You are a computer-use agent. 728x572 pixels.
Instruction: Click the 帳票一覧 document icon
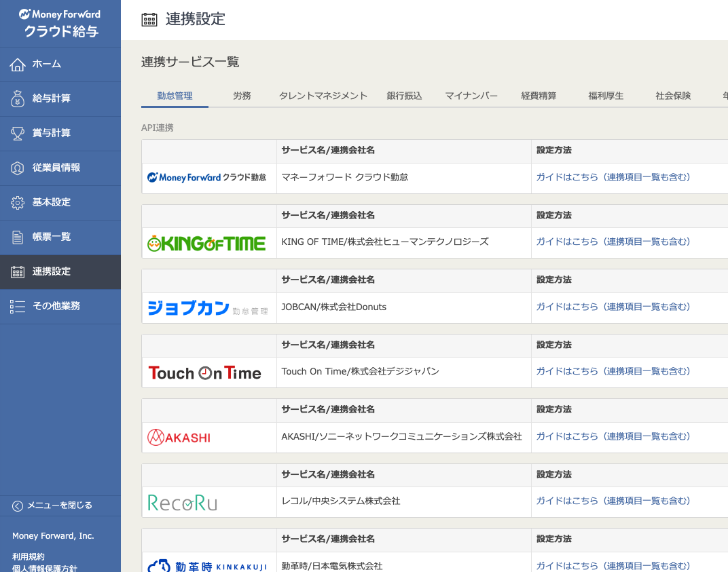[x=18, y=237]
